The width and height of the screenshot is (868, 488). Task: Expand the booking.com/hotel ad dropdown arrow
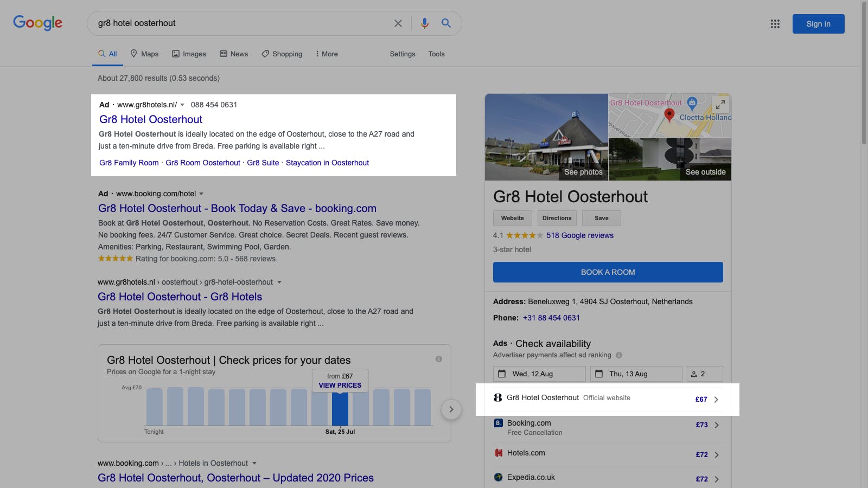(x=201, y=194)
